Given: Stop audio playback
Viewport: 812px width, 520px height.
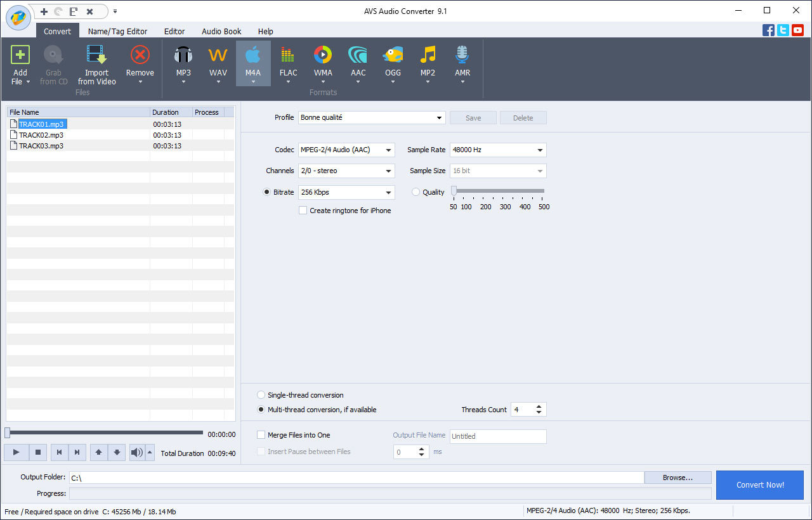Looking at the screenshot, I should click(x=37, y=452).
